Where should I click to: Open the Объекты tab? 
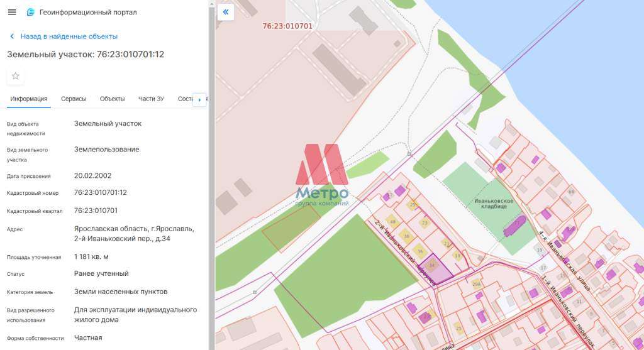[112, 99]
